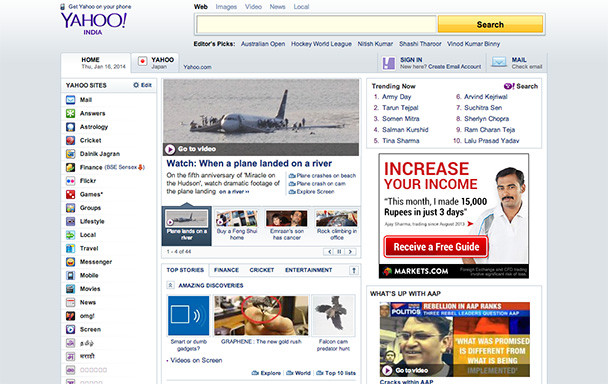Open the Yahoo Japan tab
Viewport: 608px width, 384px height.
coord(155,63)
